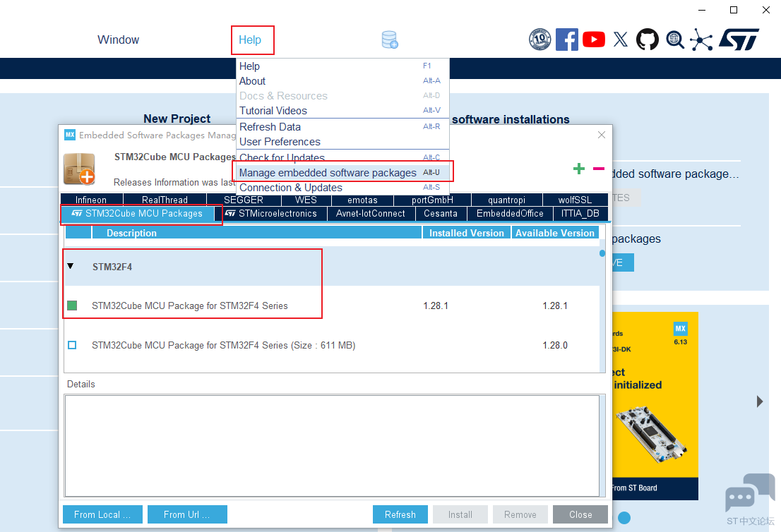Click the database update icon
781x532 pixels.
point(390,40)
